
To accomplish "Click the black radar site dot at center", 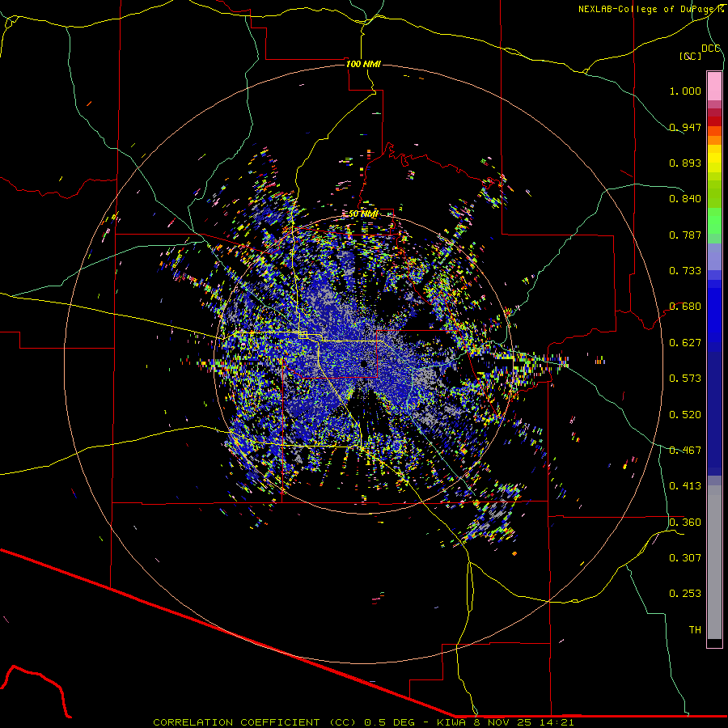I will 364,364.
